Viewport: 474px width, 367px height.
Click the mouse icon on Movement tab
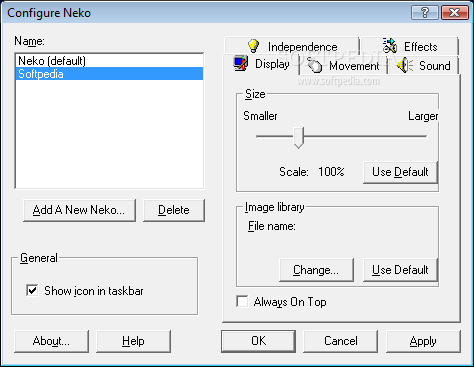[x=314, y=65]
